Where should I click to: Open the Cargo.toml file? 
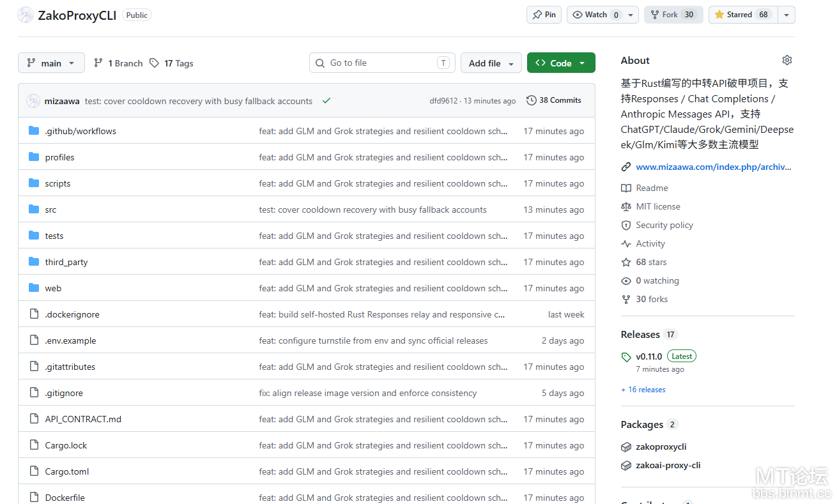pos(67,472)
